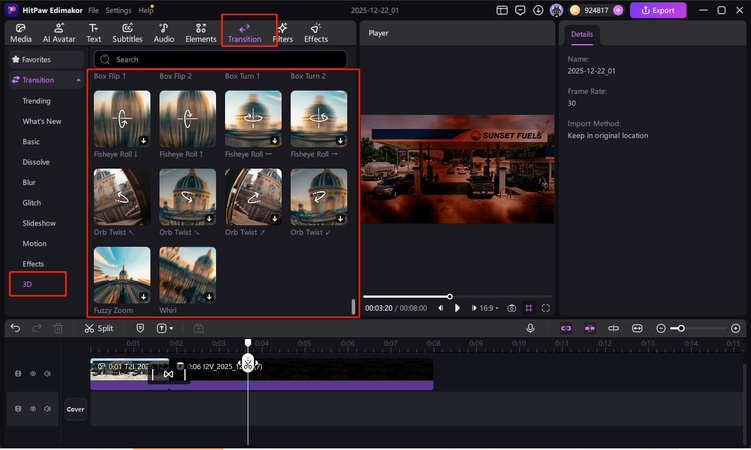Download the Whirl transition

[209, 297]
